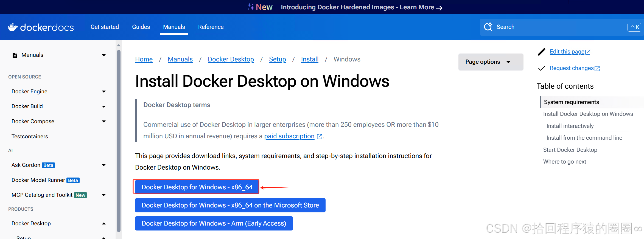Jump to Where to go next
Screen dimensions: 644x239
(565, 162)
